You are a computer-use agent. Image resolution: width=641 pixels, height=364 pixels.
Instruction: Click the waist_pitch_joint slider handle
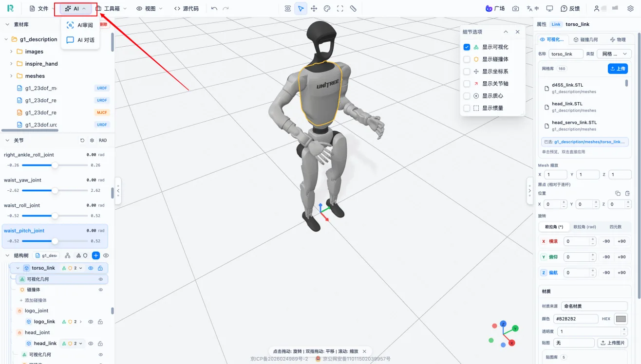(x=55, y=241)
